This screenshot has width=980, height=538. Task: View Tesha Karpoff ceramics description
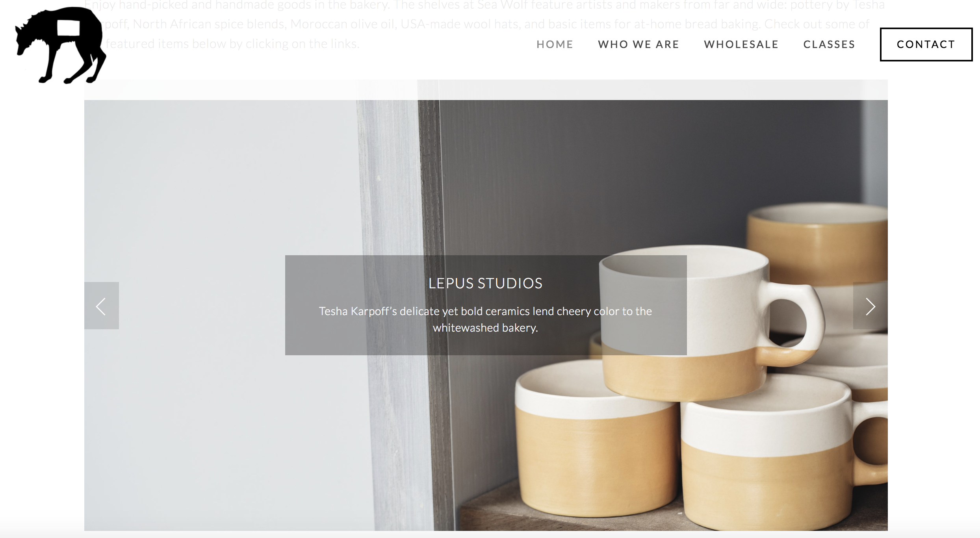coord(485,319)
